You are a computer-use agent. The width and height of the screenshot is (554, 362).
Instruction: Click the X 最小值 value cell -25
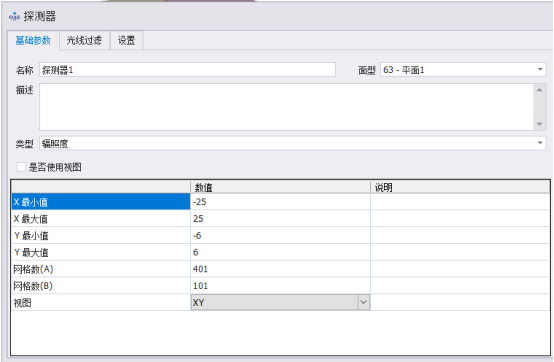click(280, 202)
